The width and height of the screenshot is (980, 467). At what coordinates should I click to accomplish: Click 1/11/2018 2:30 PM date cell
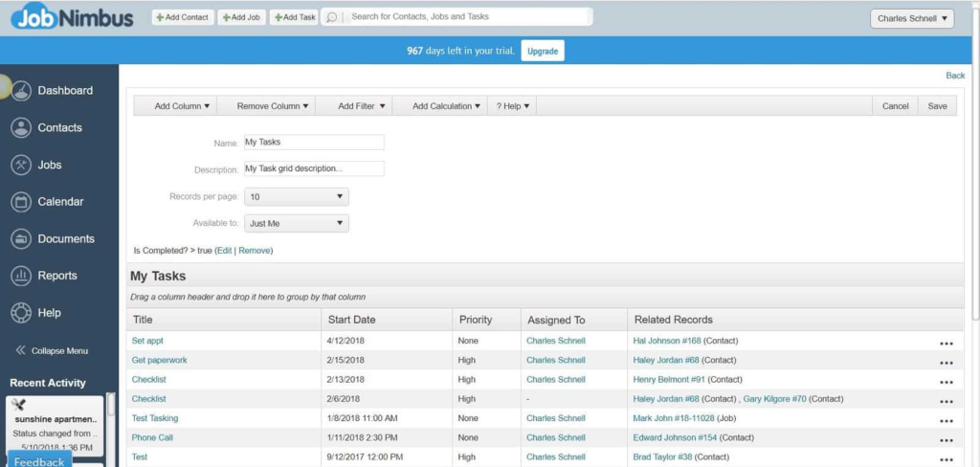(362, 437)
